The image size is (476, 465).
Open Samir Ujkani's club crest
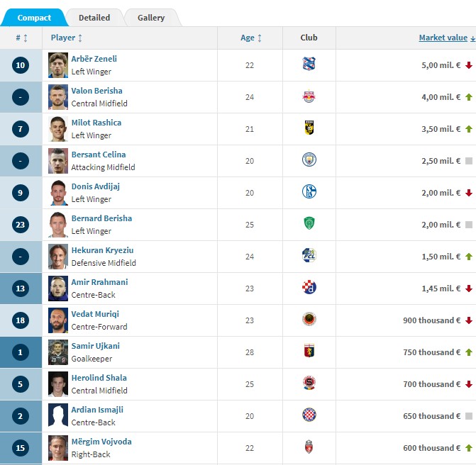coord(309,352)
